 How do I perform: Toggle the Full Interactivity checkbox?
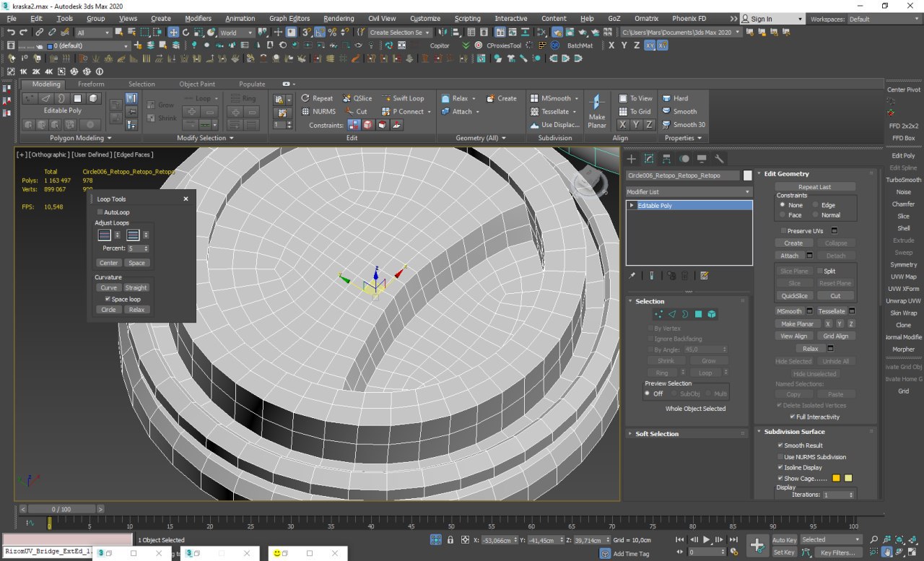[791, 417]
